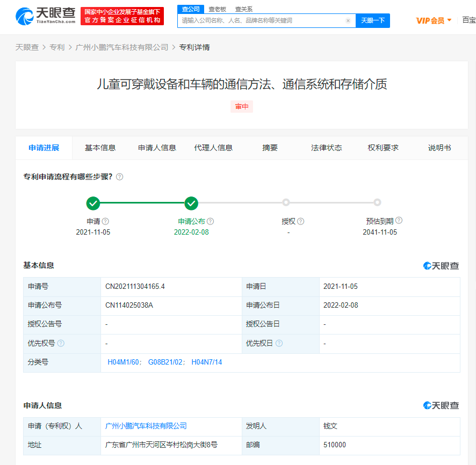Open the 法律状态 tab
Screen dimensions: 476x465
(x=326, y=148)
